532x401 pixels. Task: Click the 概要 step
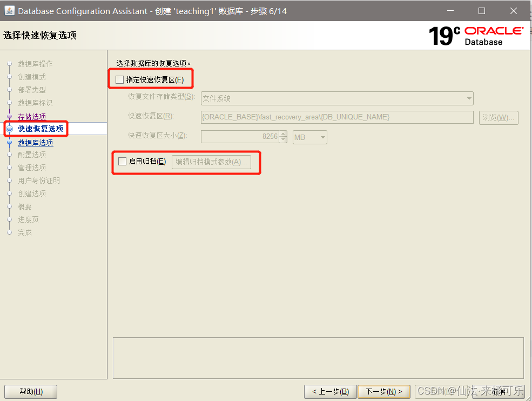tap(25, 206)
